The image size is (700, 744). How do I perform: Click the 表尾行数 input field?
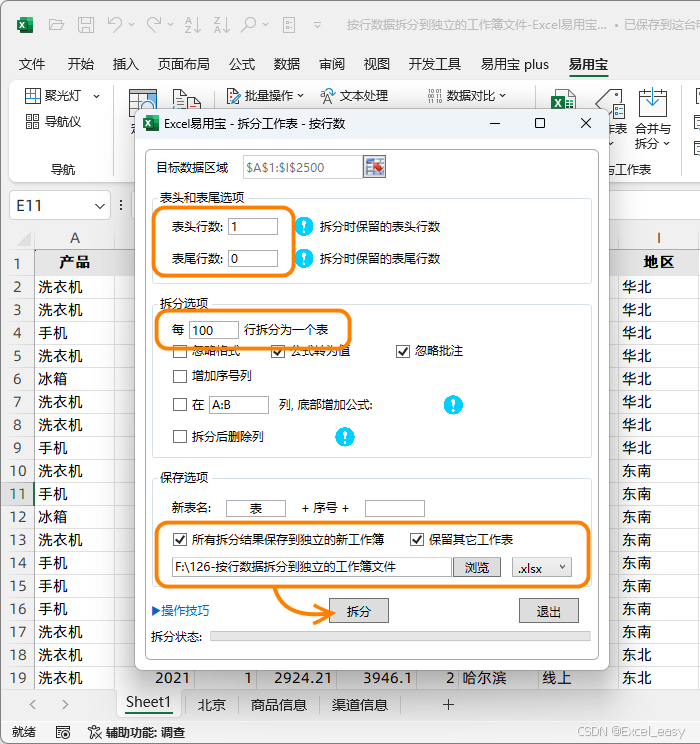253,259
